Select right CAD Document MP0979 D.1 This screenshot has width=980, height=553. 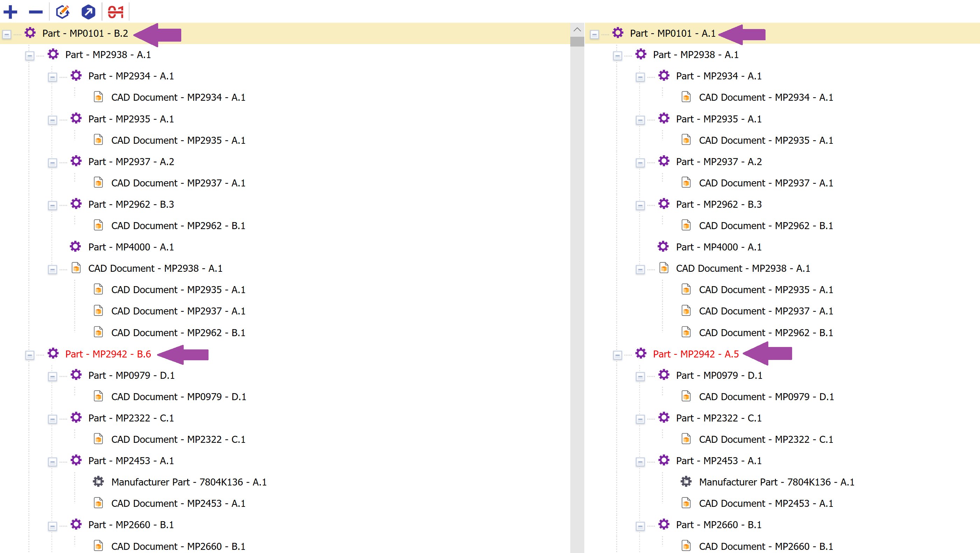tap(766, 396)
